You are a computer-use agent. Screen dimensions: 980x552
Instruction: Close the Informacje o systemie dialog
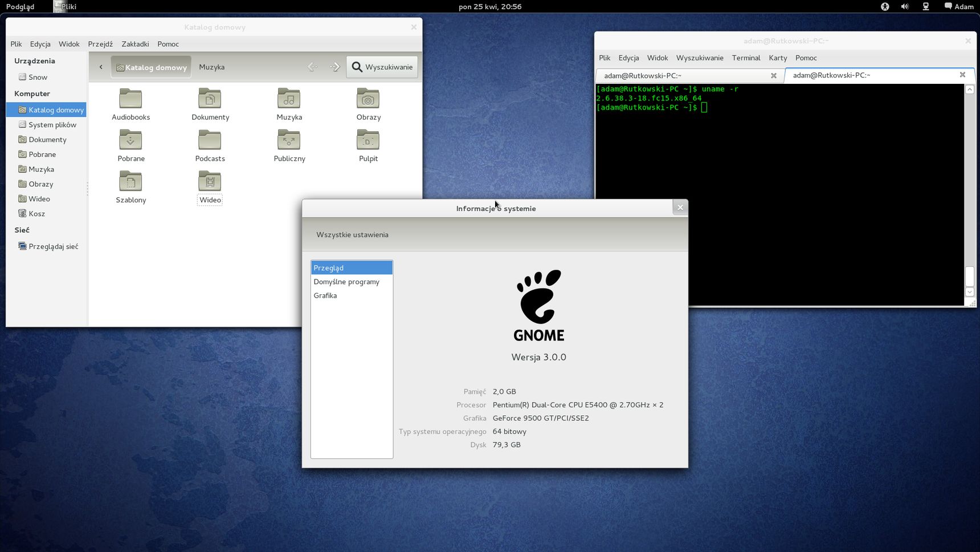[680, 208]
